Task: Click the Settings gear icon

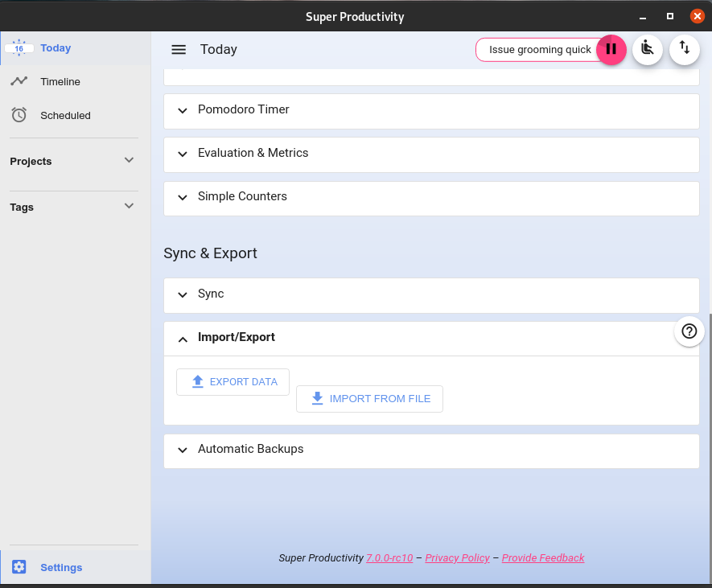Action: click(x=19, y=567)
